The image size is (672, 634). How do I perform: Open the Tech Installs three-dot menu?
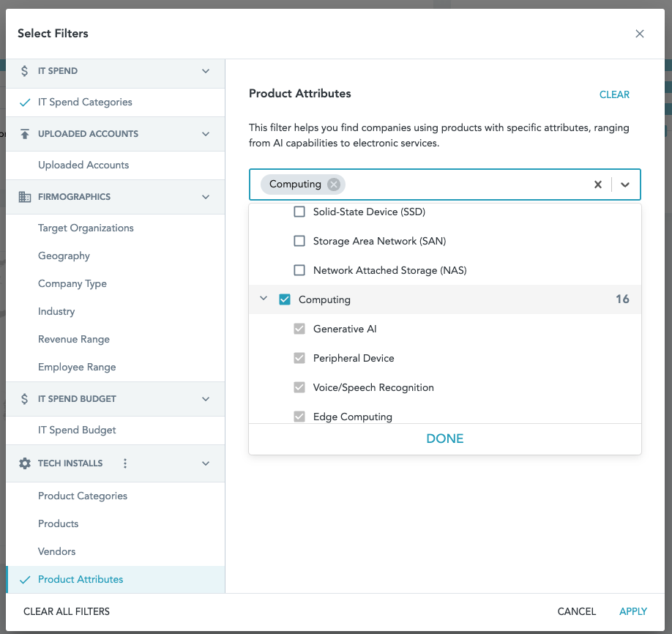125,463
